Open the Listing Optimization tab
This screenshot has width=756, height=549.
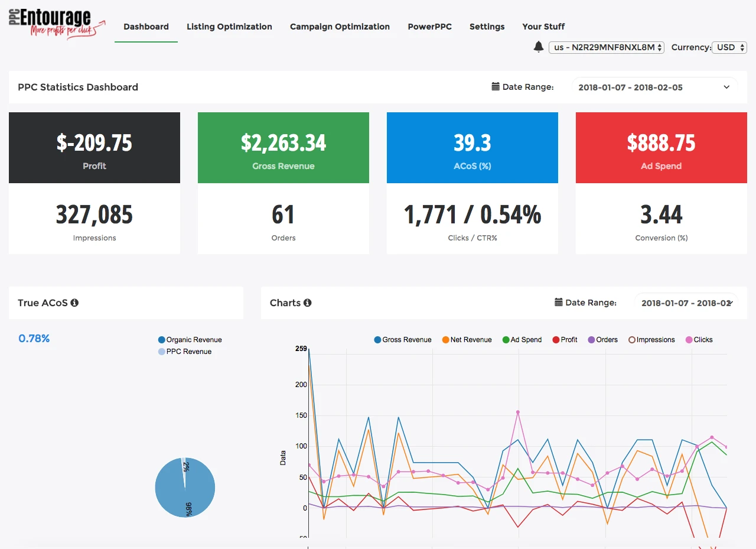click(229, 27)
